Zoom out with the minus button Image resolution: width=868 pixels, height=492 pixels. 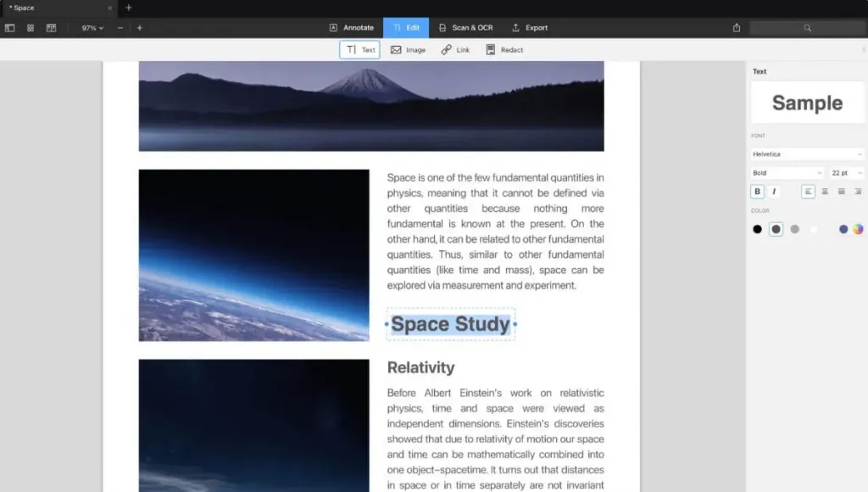(x=120, y=28)
